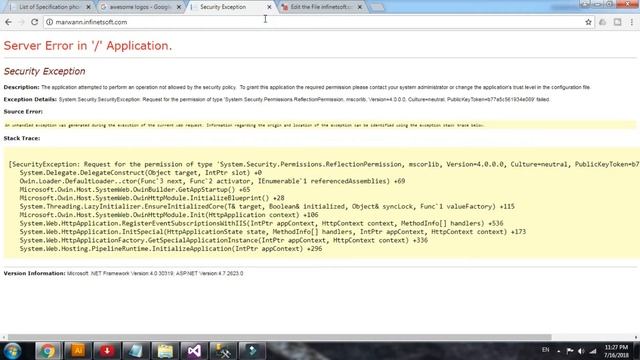Viewport: 640px width, 360px height.
Task: Click the extension icon next to bookmark star
Action: 602,22
